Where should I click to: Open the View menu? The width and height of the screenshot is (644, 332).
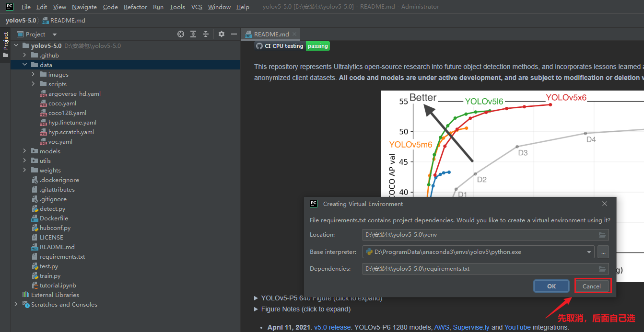[x=59, y=7]
